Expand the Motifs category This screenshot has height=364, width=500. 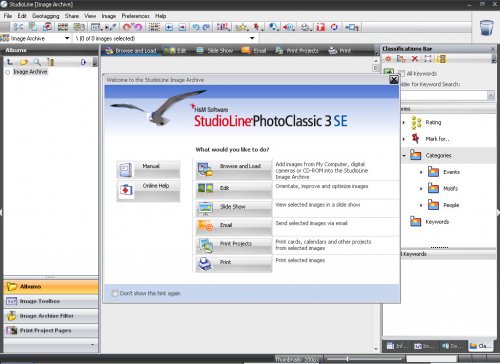[x=421, y=188]
